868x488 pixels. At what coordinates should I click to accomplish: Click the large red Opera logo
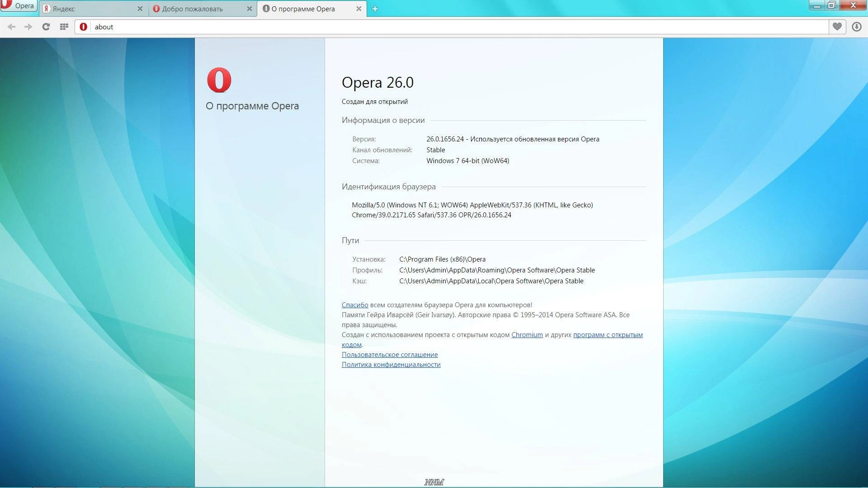[x=219, y=80]
